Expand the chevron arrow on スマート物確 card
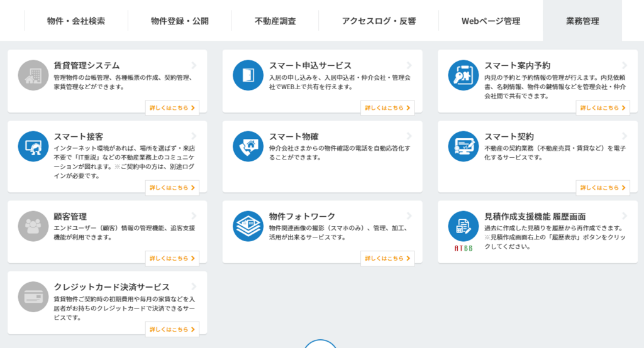Screen dimensions: 644x348 point(409,136)
